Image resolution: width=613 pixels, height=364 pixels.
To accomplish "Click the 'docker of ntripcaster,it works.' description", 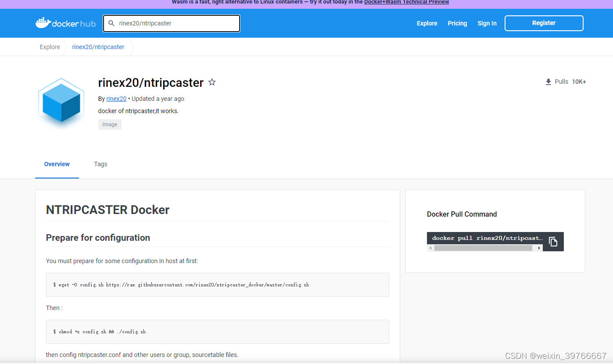I will (x=138, y=111).
